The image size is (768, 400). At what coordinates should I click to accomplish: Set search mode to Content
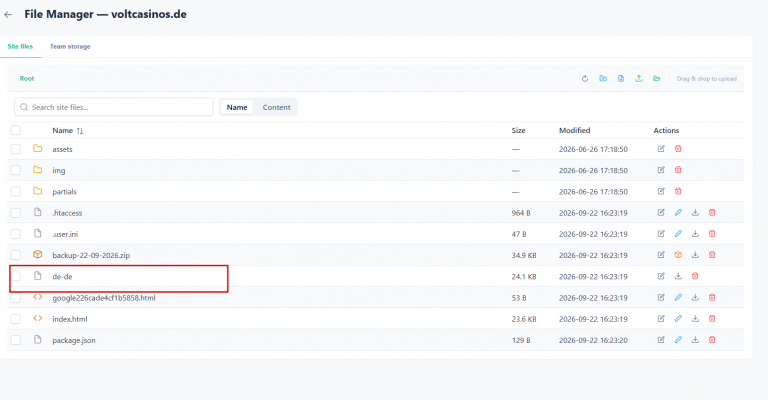(x=276, y=107)
